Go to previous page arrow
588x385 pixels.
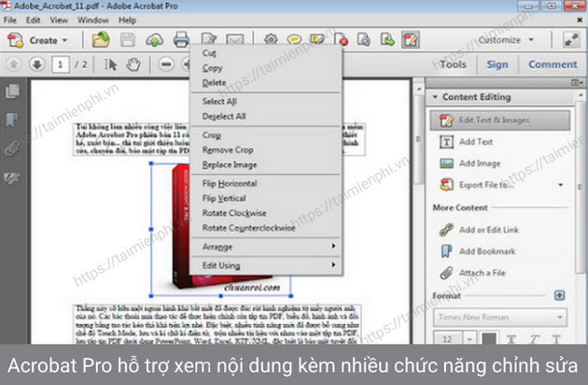[x=14, y=64]
